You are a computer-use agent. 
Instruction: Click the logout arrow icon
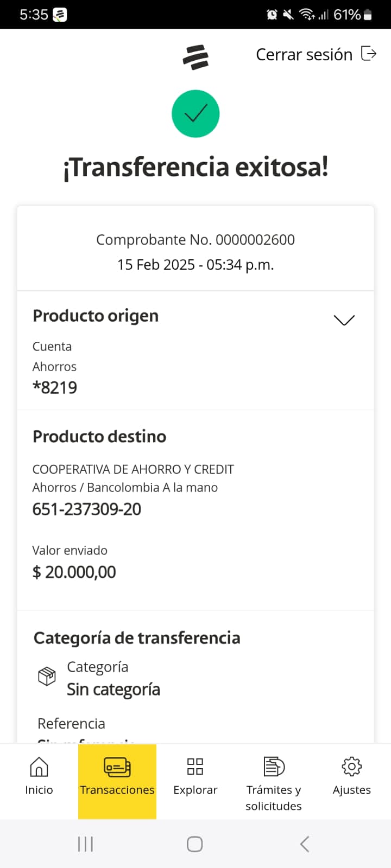click(369, 54)
